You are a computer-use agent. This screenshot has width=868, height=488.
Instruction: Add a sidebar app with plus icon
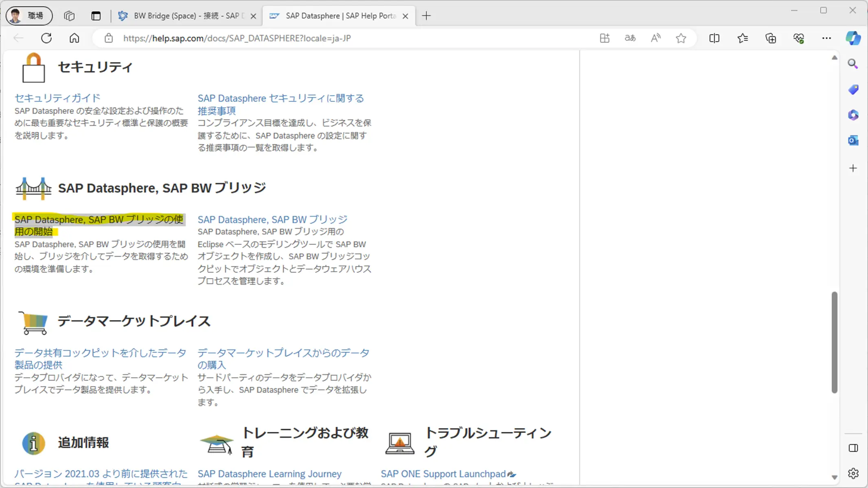tap(853, 168)
